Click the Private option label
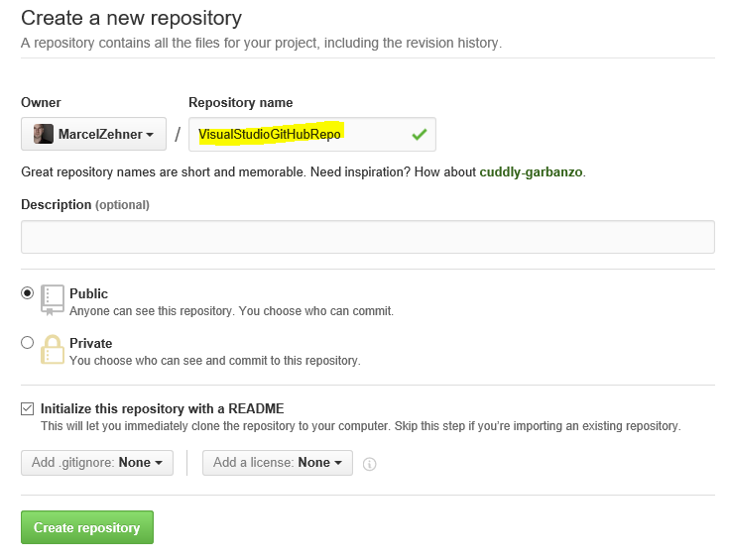This screenshot has height=560, width=729. (x=91, y=343)
